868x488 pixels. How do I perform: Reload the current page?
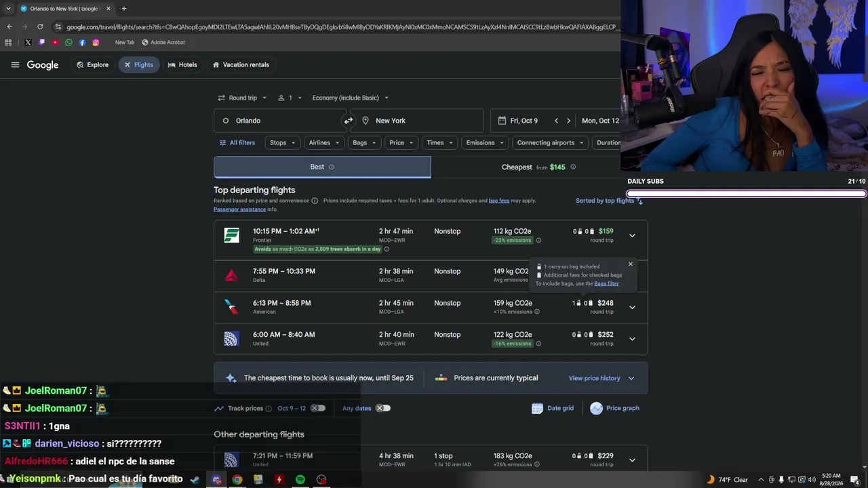tap(40, 26)
